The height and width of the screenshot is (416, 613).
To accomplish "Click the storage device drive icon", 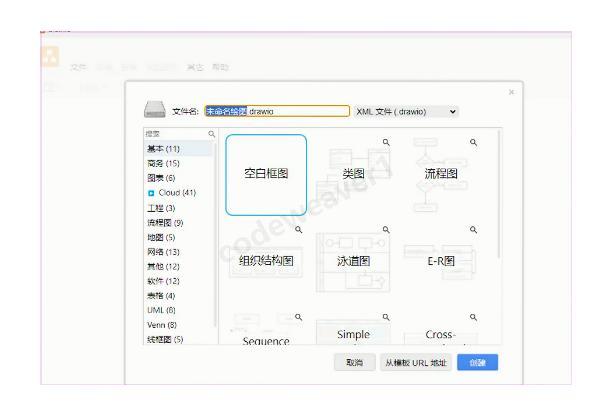I will coord(155,109).
